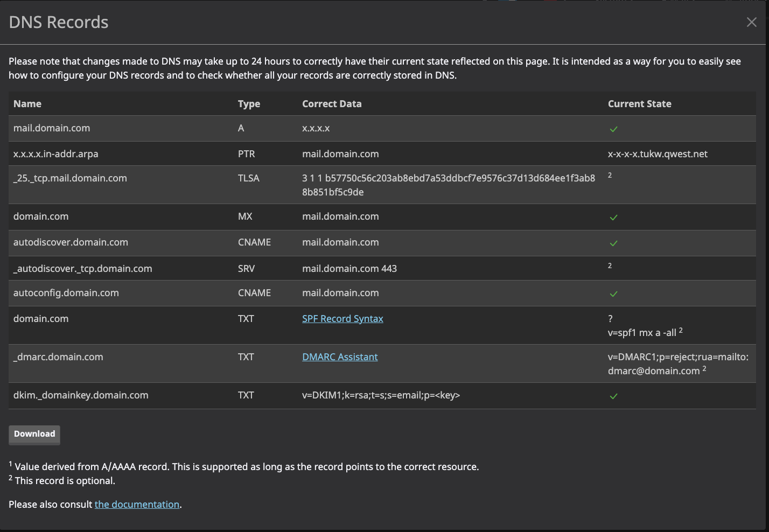Click the v=spf1 mx a -all text
This screenshot has width=769, height=532.
coord(642,333)
